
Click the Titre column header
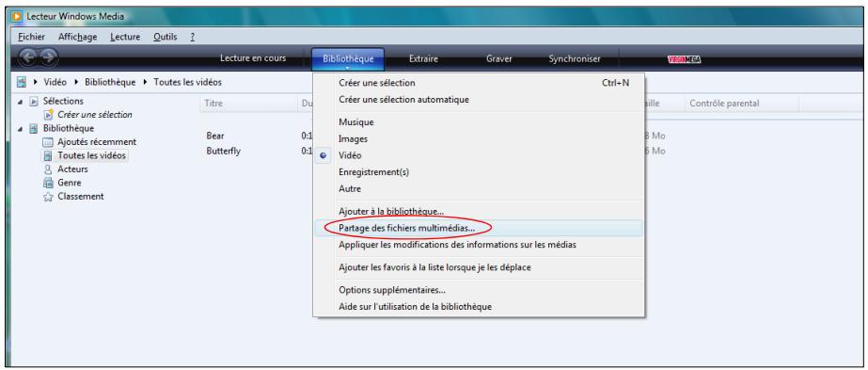click(248, 104)
